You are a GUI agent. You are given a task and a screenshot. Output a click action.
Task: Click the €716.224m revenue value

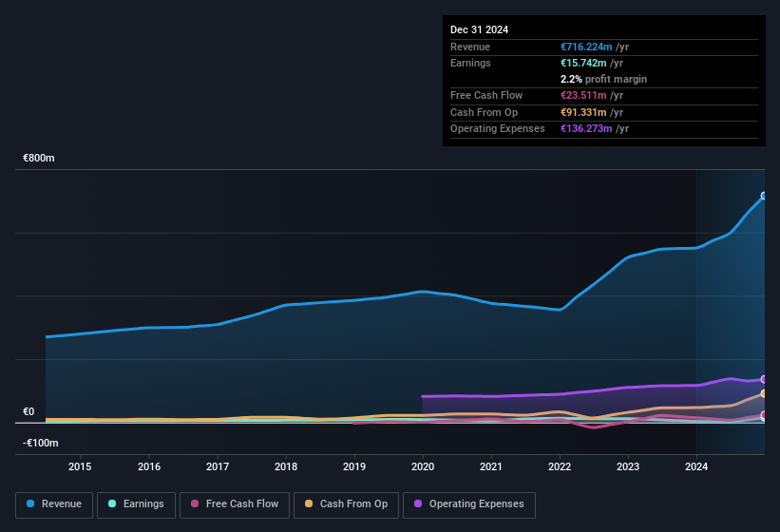[x=586, y=47]
